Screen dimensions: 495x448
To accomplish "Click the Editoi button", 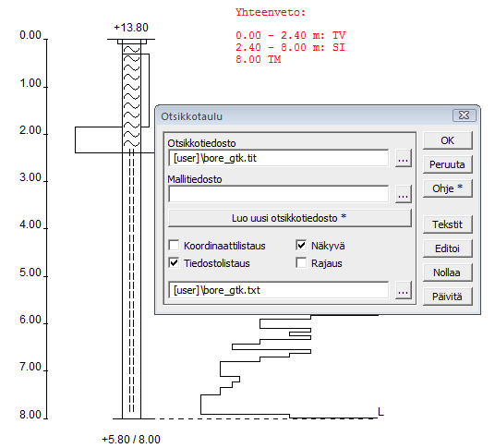I will [x=447, y=248].
